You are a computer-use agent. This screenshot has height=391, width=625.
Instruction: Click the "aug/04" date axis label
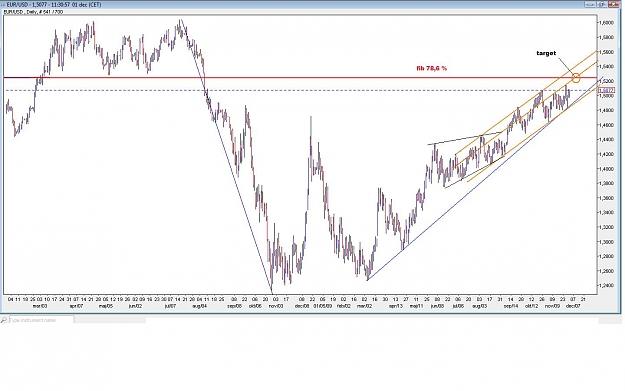click(199, 306)
